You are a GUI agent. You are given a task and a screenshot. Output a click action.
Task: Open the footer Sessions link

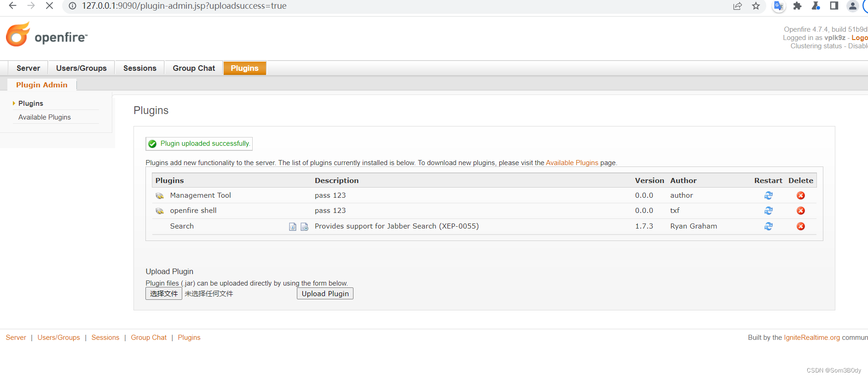coord(105,338)
